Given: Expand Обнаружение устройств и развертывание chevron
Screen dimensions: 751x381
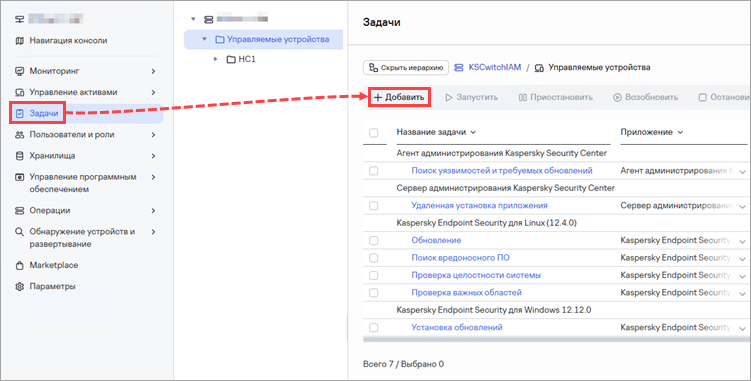Looking at the screenshot, I should point(153,231).
